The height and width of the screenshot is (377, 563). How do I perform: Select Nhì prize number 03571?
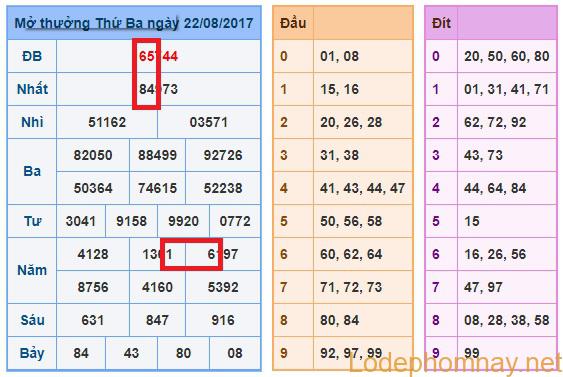208,122
